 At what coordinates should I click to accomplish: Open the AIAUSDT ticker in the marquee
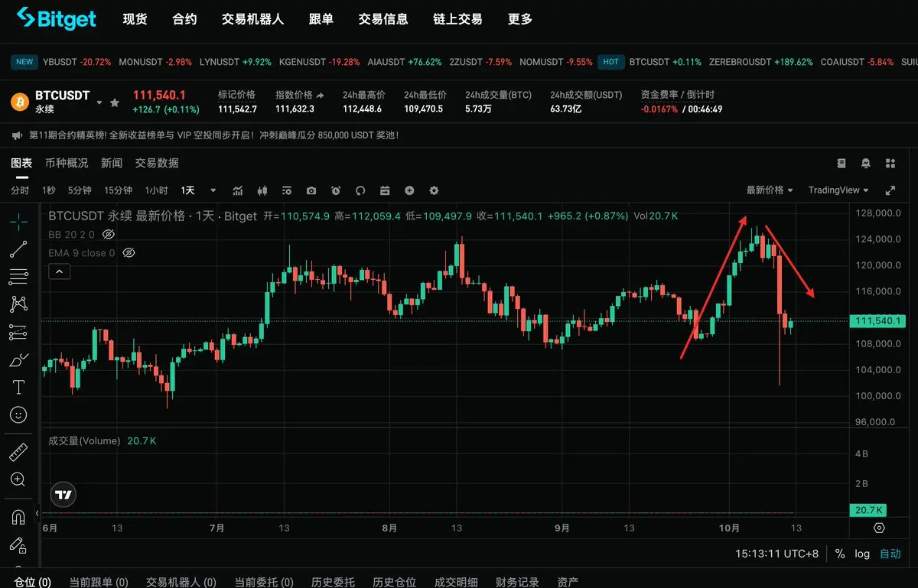[405, 62]
